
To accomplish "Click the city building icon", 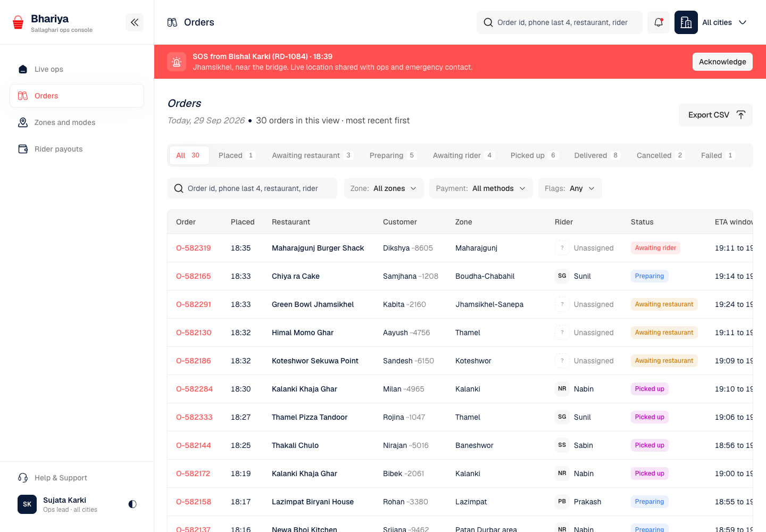I will pos(686,22).
